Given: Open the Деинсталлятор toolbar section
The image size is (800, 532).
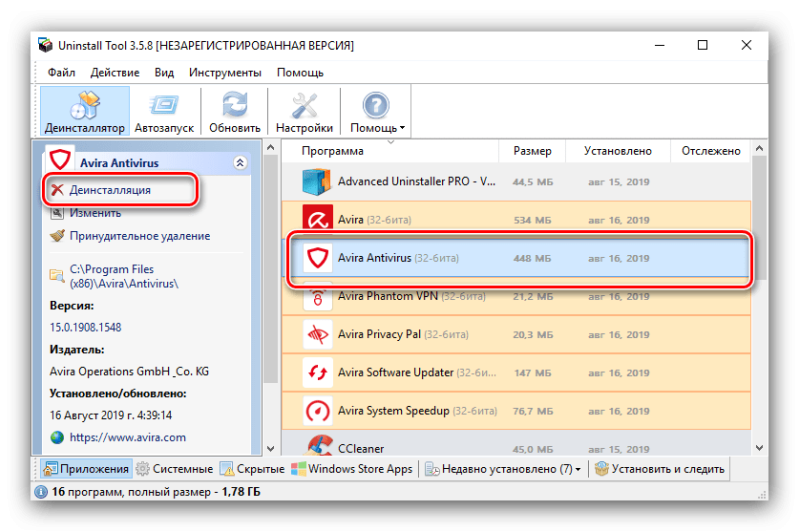Looking at the screenshot, I should (85, 112).
